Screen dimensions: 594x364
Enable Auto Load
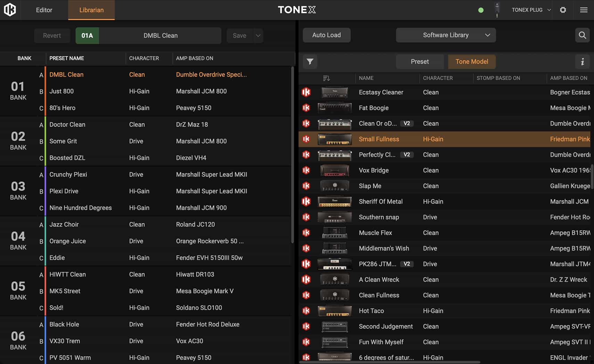pyautogui.click(x=326, y=35)
